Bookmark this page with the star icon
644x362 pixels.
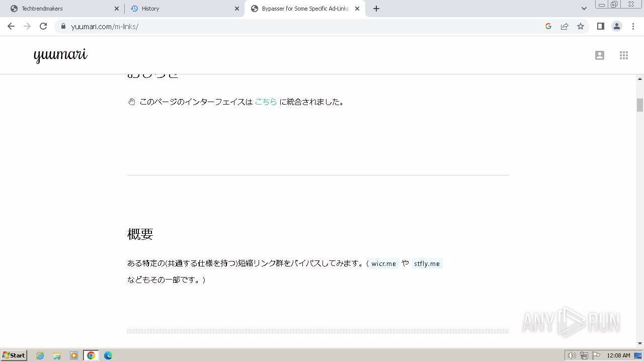(581, 26)
